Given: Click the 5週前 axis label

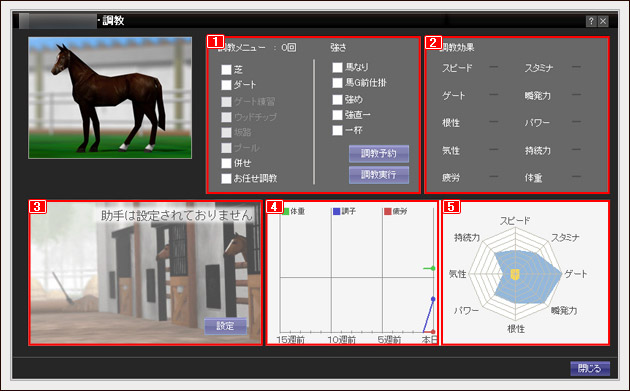Looking at the screenshot, I should tap(389, 340).
